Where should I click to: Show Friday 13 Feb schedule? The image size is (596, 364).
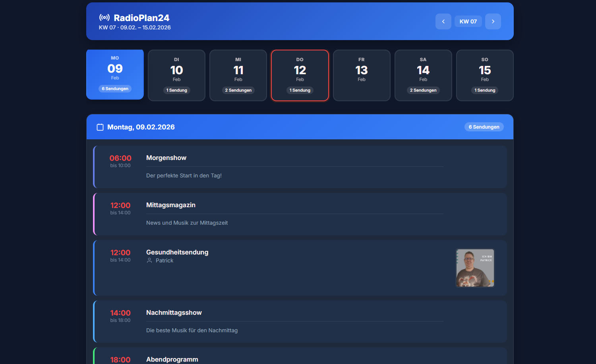click(x=361, y=75)
